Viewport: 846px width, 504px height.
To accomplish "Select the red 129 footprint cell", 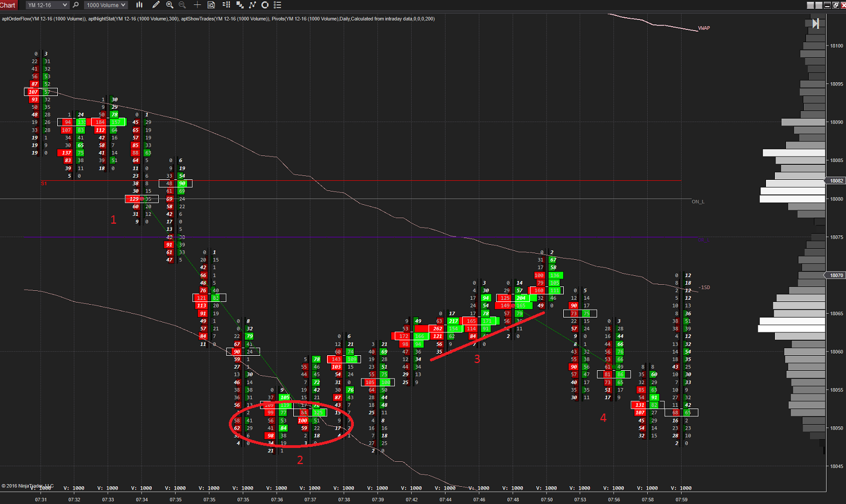I will (x=134, y=199).
